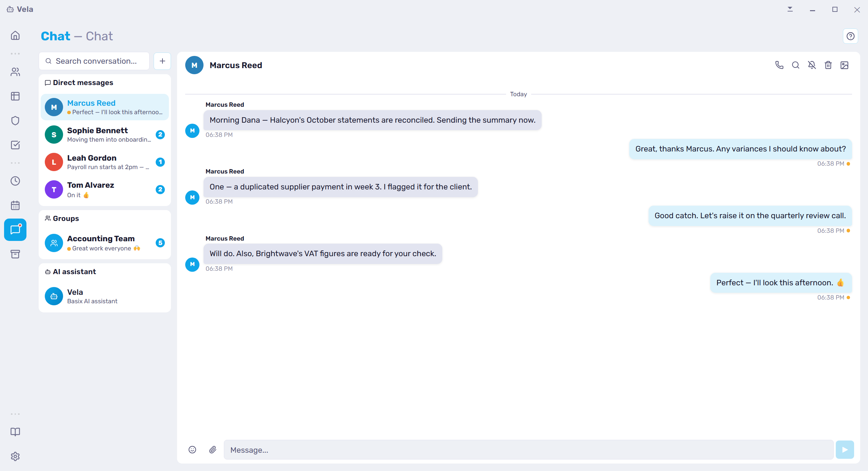Open the clock time tracking icon

click(x=15, y=181)
